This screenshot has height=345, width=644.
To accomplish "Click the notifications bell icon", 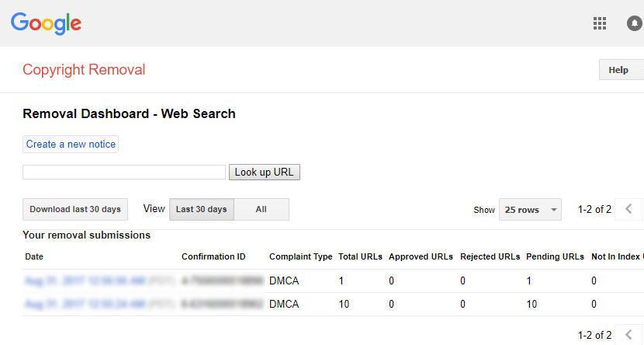I will [635, 23].
